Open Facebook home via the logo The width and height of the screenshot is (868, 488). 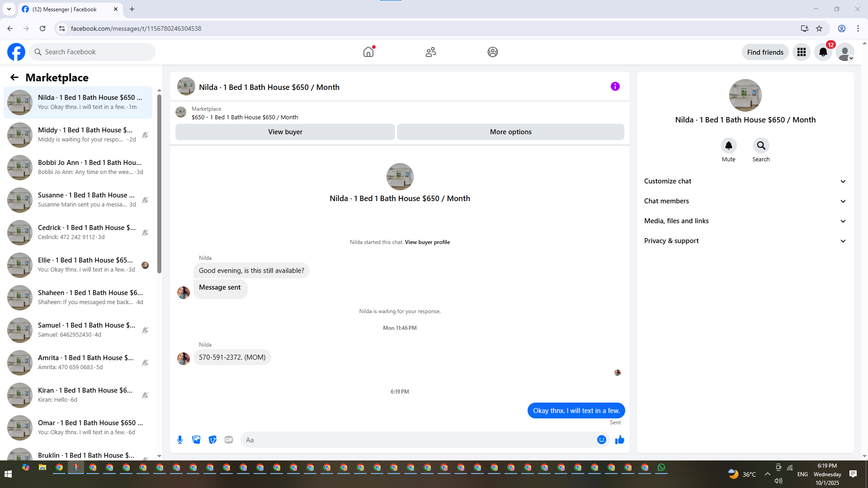pos(16,52)
